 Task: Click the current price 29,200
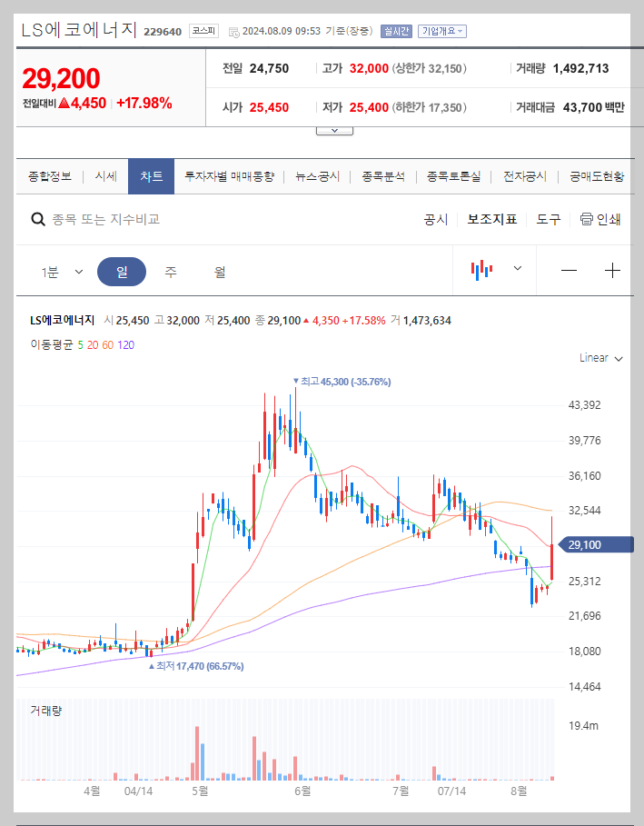[x=61, y=78]
